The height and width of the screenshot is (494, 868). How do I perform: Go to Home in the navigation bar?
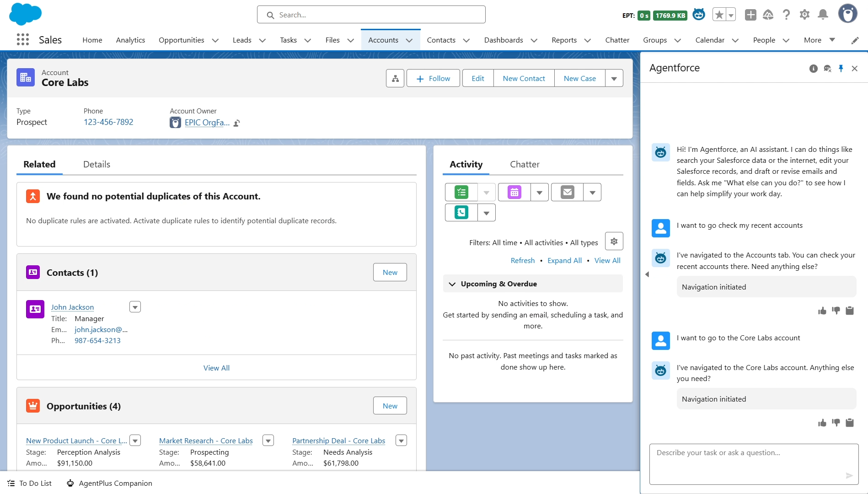coord(92,40)
